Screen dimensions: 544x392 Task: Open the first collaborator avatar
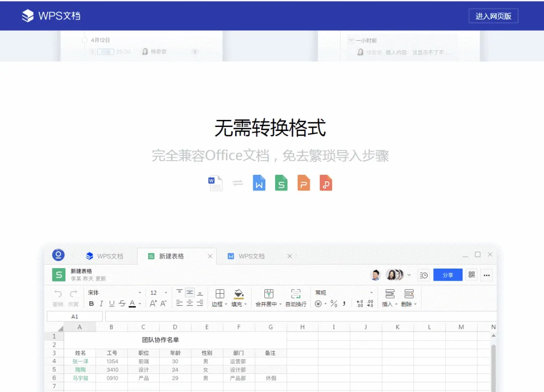[x=375, y=275]
